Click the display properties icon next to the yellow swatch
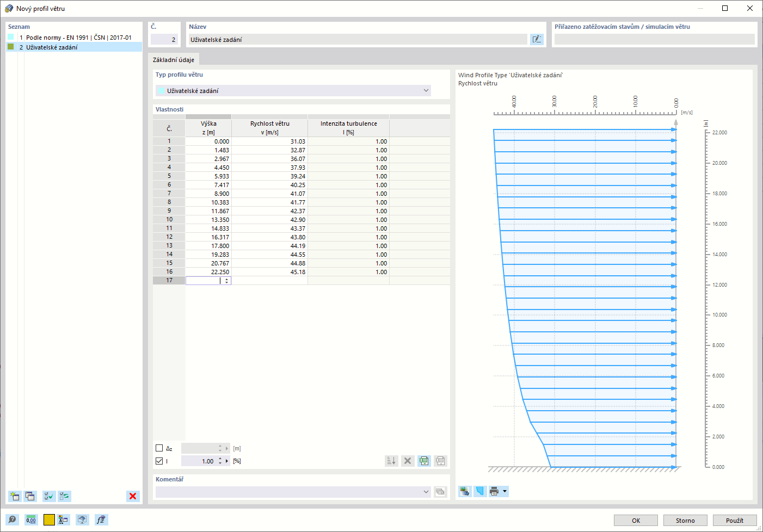The image size is (763, 532). point(64,520)
